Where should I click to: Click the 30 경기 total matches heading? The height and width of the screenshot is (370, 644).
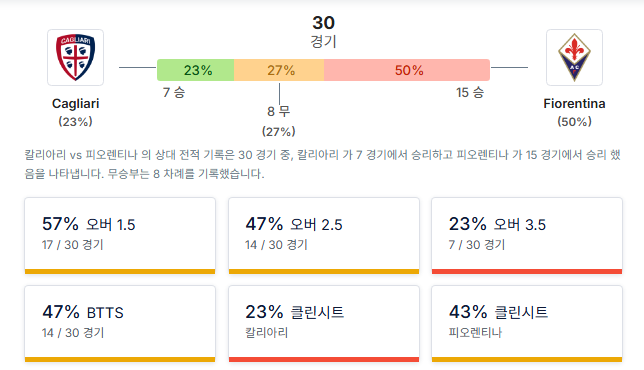(324, 31)
